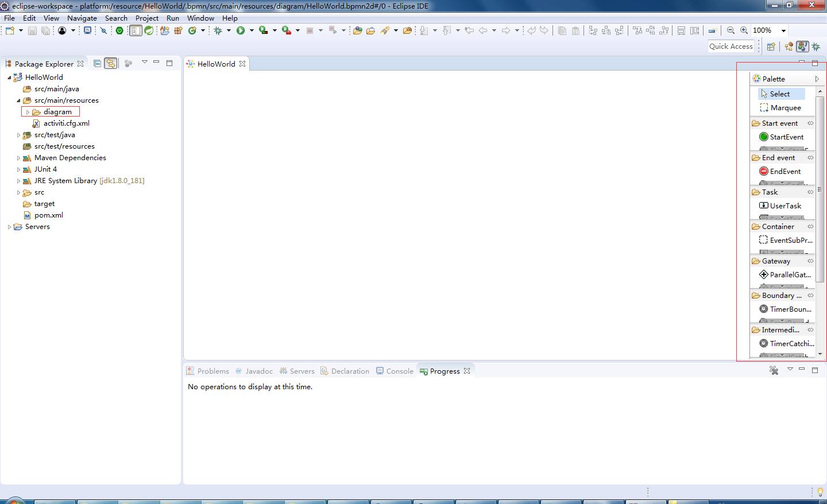Click the Open Type icon
Image resolution: width=827 pixels, height=504 pixels.
[x=357, y=30]
